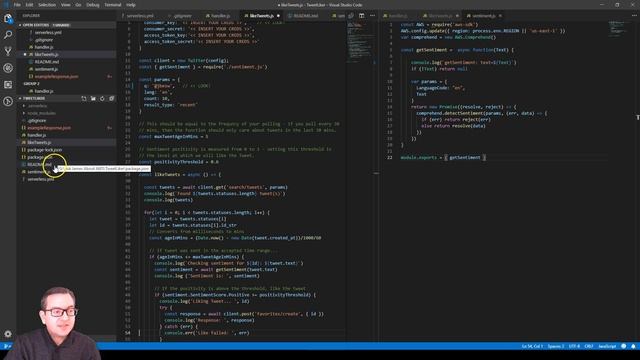Change indentation via Spaces: 2 in status bar
The height and width of the screenshot is (360, 640).
[x=556, y=346]
